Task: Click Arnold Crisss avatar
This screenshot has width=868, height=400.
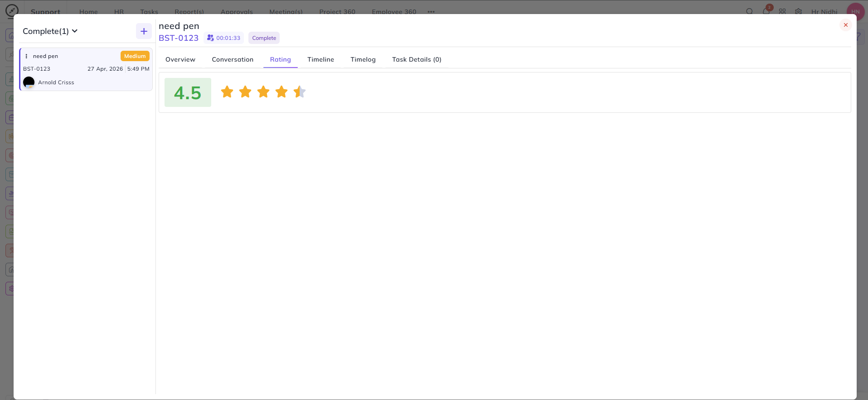Action: pos(29,82)
